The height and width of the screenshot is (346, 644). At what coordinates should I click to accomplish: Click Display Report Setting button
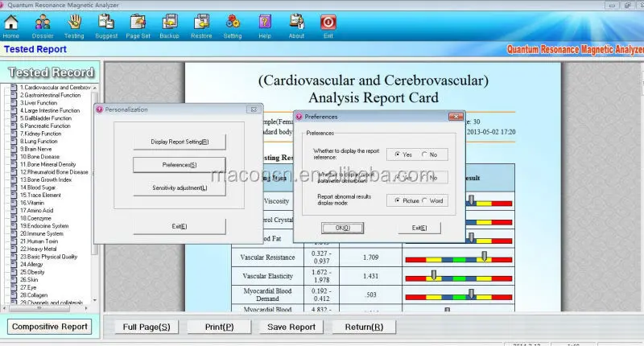180,142
